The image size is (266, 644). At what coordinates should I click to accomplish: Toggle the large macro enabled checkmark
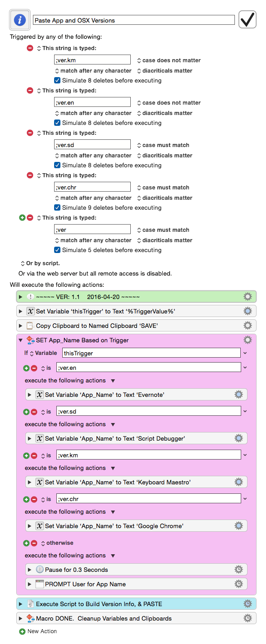point(248,19)
